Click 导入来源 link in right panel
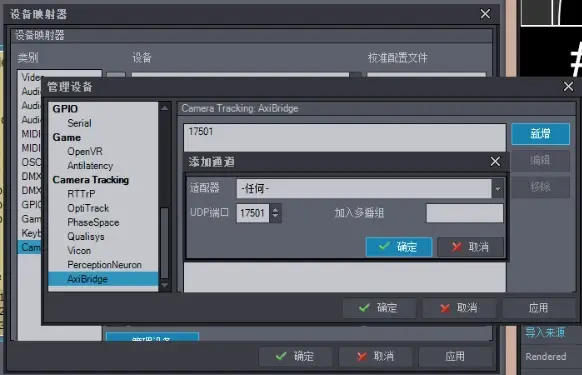The width and height of the screenshot is (582, 375). (x=545, y=333)
